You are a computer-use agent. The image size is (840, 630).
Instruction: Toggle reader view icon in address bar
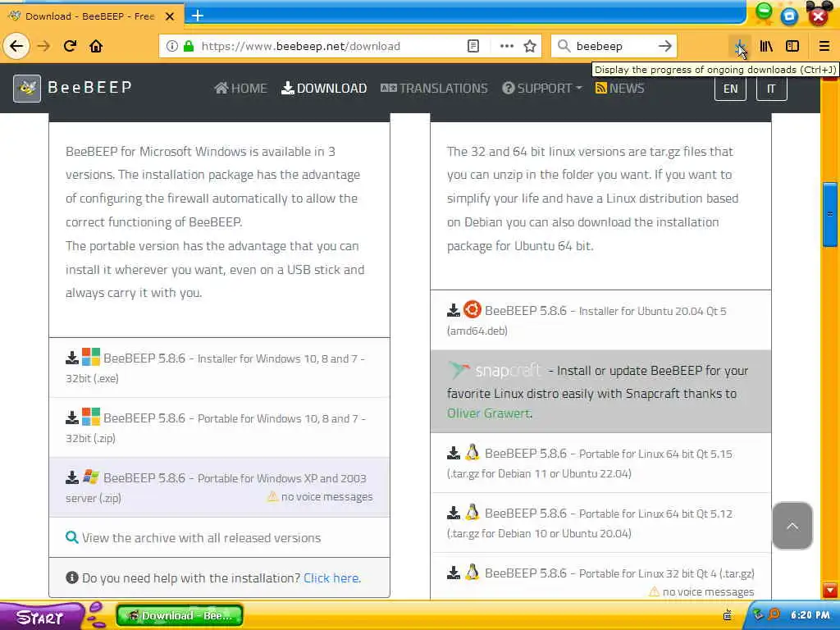[473, 46]
